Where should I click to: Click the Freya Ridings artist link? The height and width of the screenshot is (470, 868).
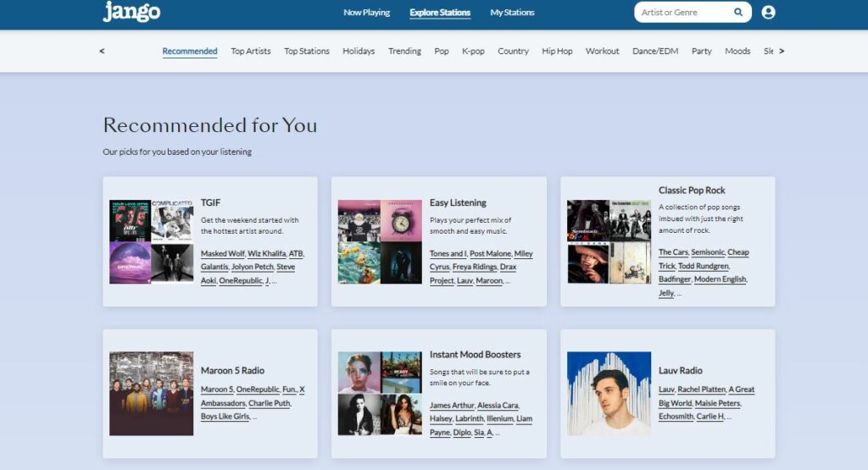(x=475, y=267)
